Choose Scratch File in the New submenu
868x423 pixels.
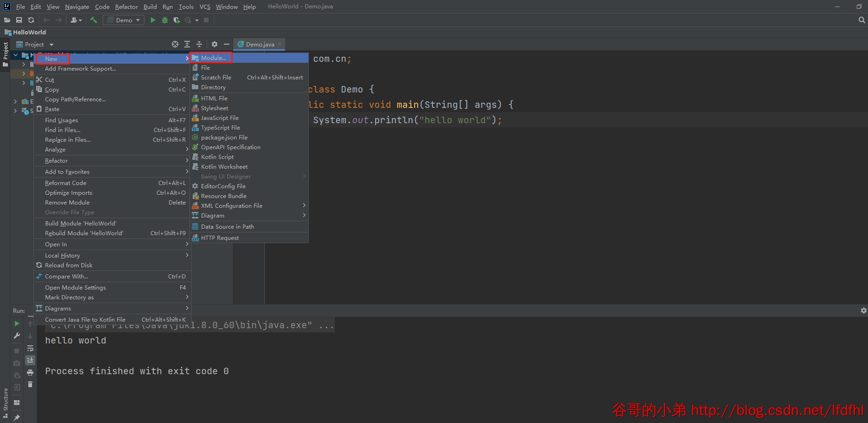249,77
